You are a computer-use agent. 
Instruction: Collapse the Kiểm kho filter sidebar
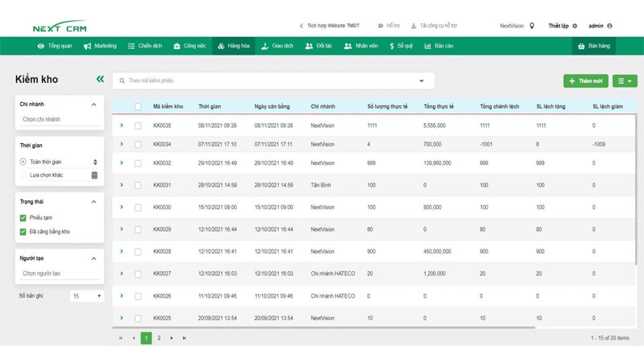pyautogui.click(x=100, y=79)
